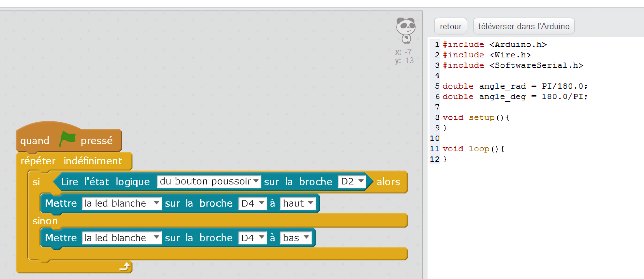This screenshot has height=279, width=644.
Task: Expand the D4 dropdown in the haut block
Action: (253, 203)
